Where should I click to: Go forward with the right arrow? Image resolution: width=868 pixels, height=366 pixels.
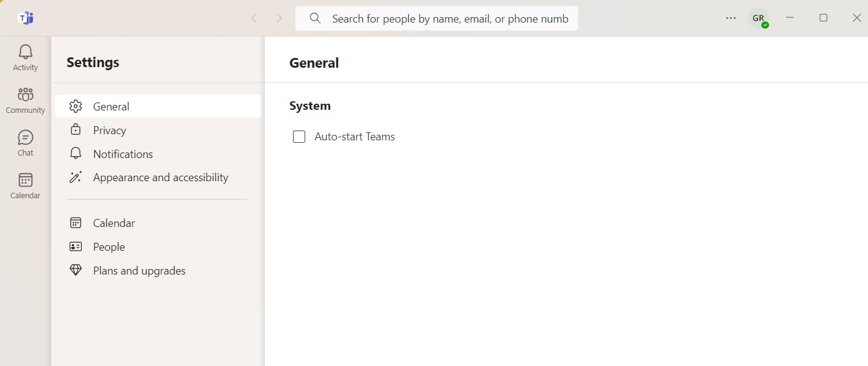[x=279, y=18]
